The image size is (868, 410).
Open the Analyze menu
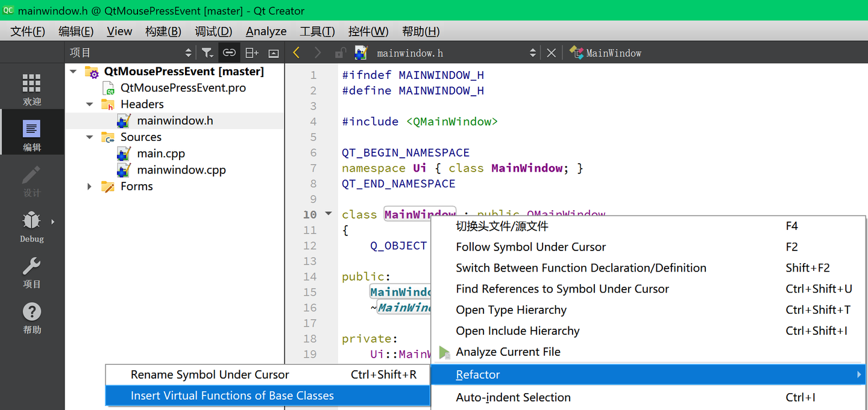tap(266, 31)
